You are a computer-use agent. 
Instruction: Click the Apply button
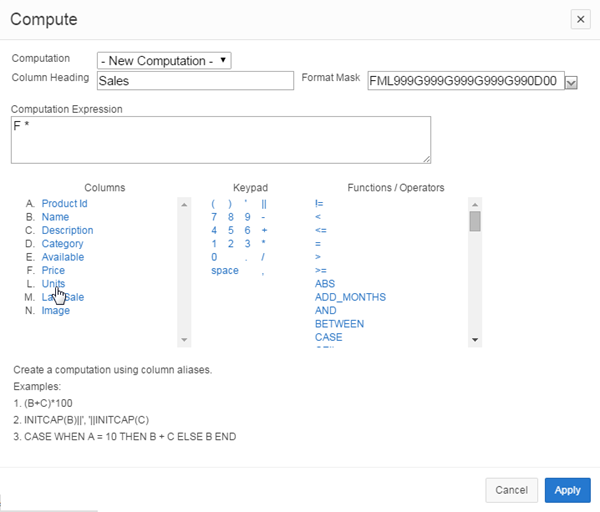[567, 490]
